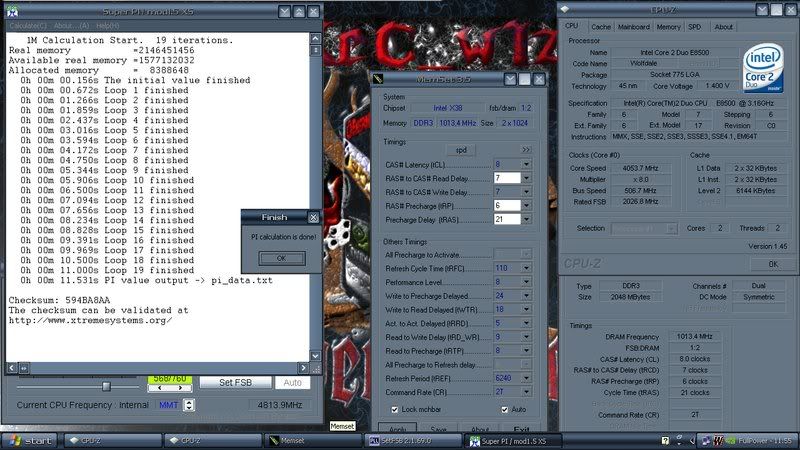
Task: Activate Super PI / mod1.5 XS taskbar button
Action: tap(514, 440)
